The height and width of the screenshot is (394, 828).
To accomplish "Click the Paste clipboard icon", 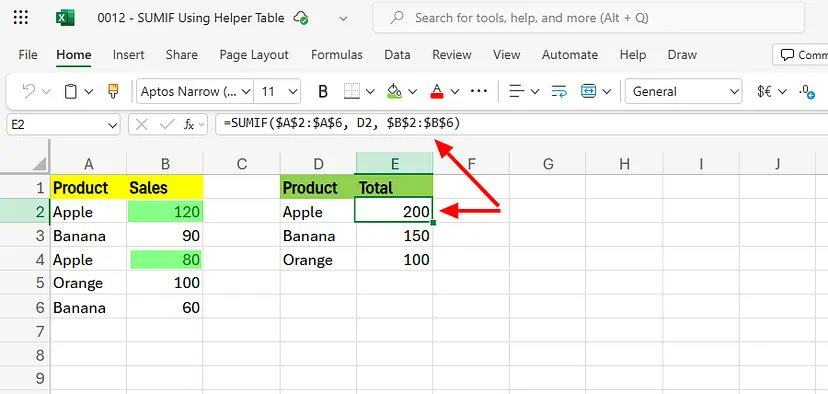I will tap(70, 92).
